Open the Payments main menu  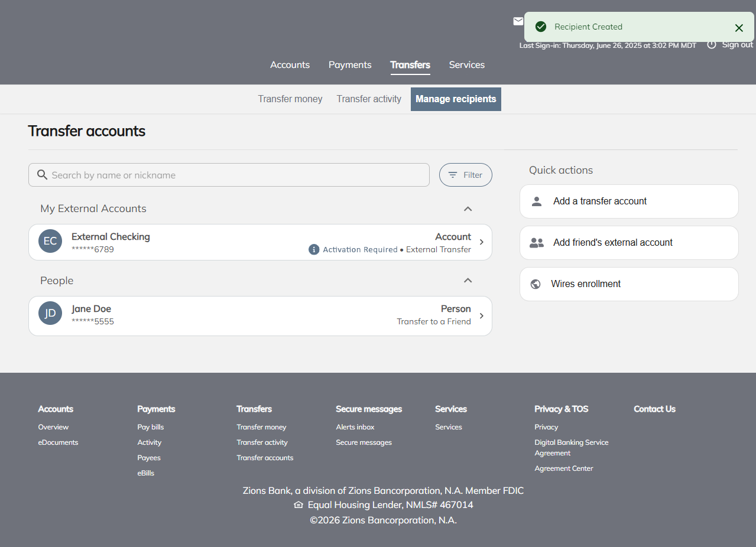pos(350,65)
